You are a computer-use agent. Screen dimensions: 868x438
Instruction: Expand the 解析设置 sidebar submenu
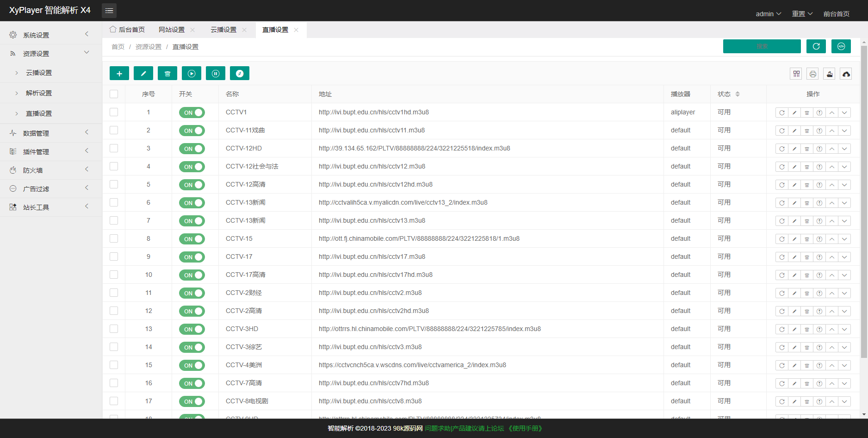[39, 93]
